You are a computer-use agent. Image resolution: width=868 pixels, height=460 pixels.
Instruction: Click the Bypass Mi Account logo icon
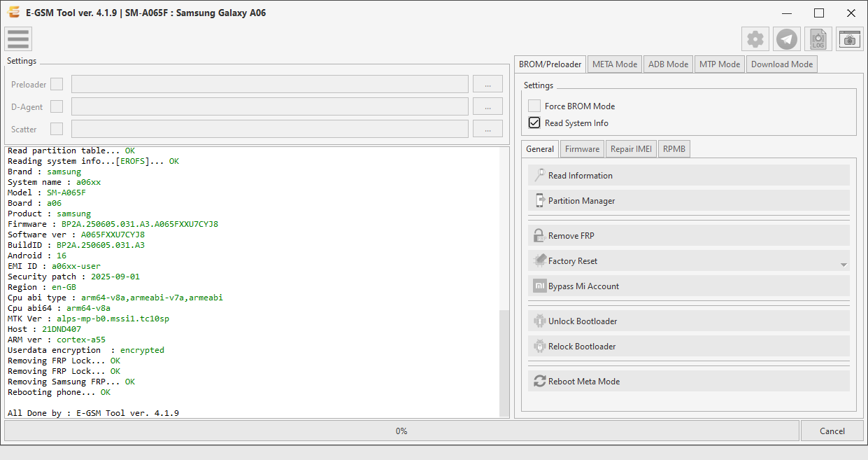(x=539, y=286)
